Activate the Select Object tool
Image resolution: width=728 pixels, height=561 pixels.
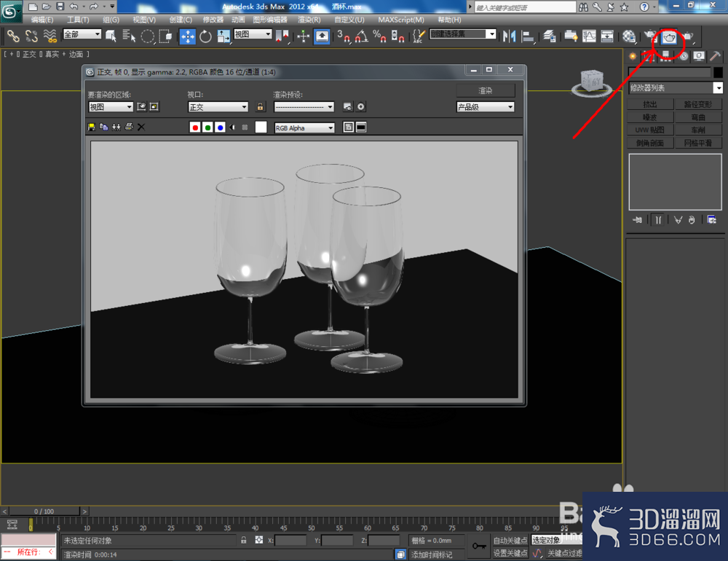point(111,36)
